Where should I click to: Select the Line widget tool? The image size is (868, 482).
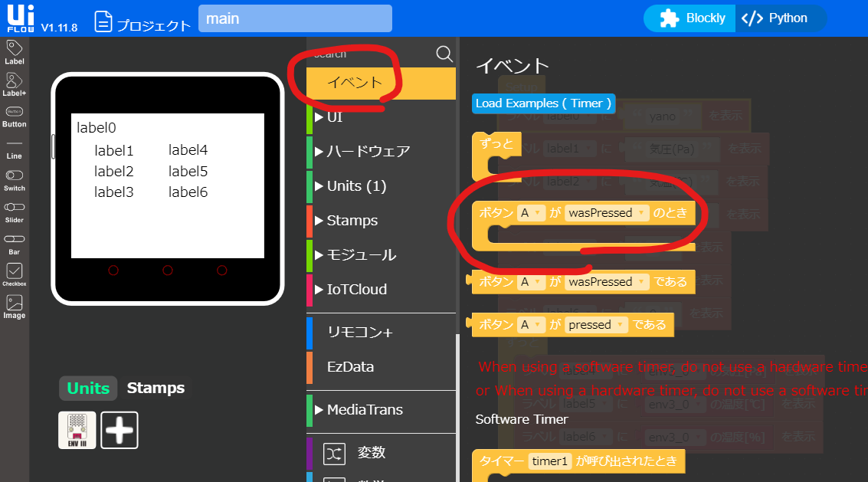[14, 147]
